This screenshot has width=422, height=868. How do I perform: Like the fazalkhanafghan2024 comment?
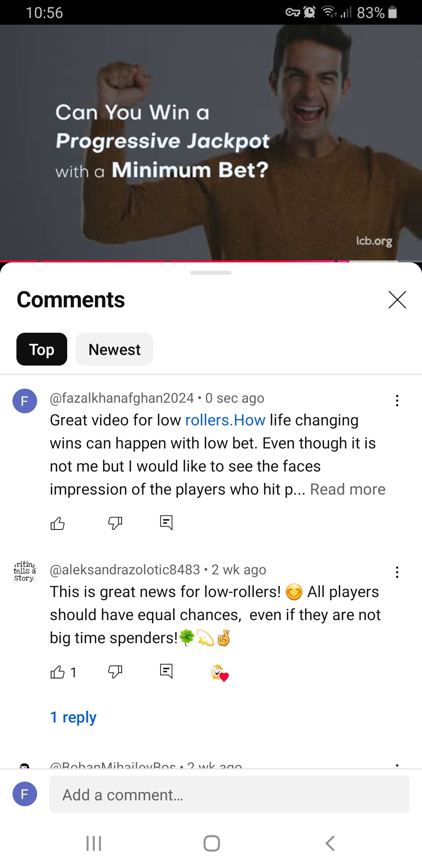tap(57, 523)
